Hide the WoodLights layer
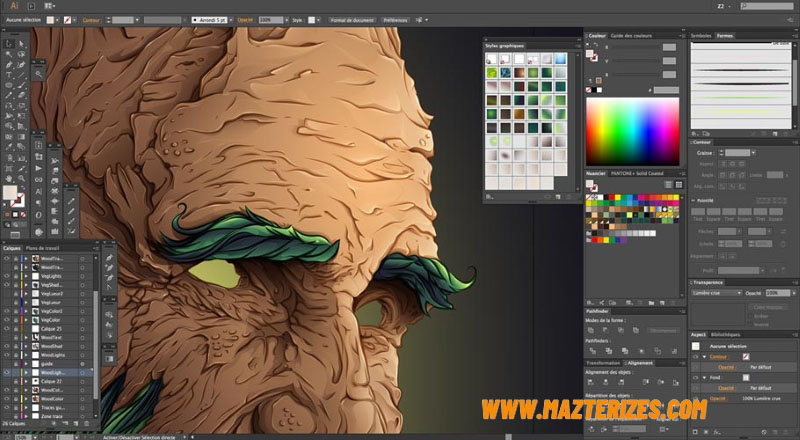 pyautogui.click(x=7, y=355)
